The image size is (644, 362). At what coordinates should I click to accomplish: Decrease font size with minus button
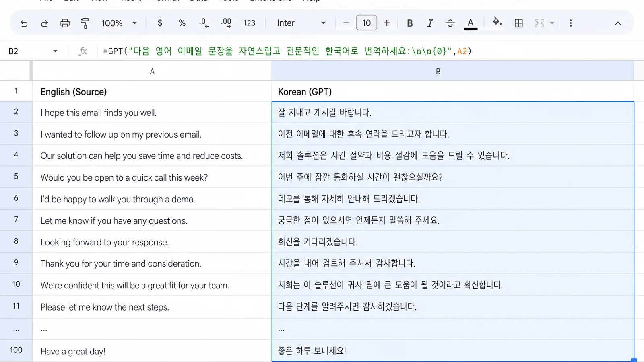[346, 23]
